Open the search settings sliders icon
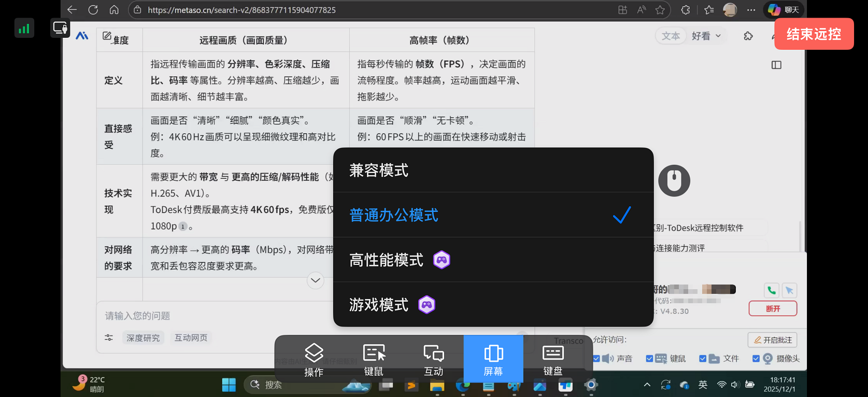This screenshot has width=868, height=397. [109, 337]
